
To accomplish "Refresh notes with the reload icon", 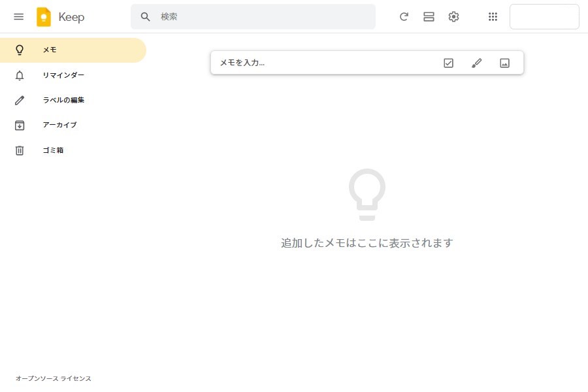I will 404,17.
